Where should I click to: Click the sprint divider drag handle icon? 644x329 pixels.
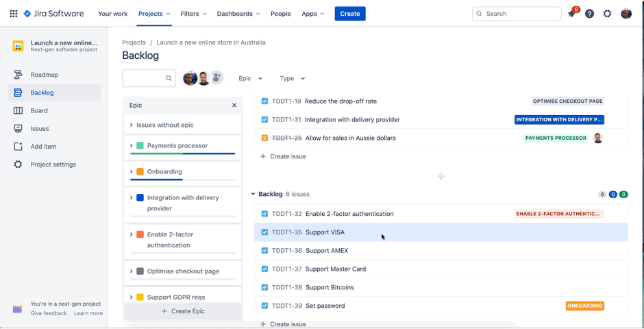(441, 175)
